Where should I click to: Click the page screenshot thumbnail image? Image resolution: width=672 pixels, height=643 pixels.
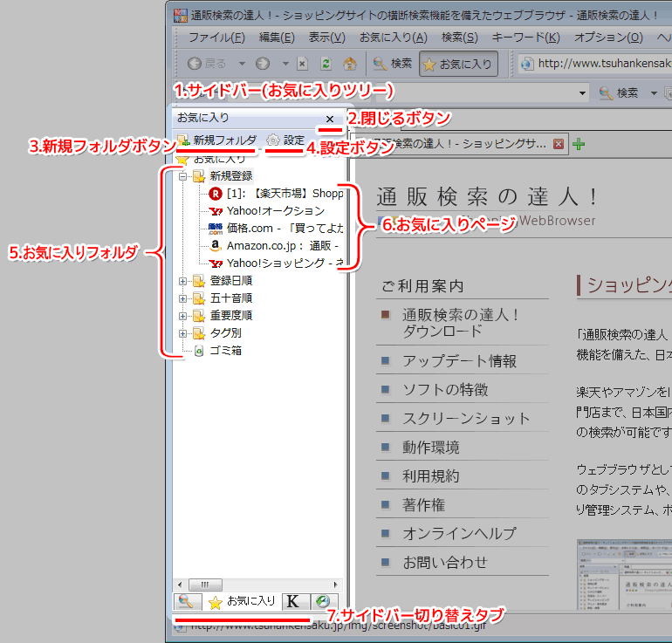click(x=624, y=574)
